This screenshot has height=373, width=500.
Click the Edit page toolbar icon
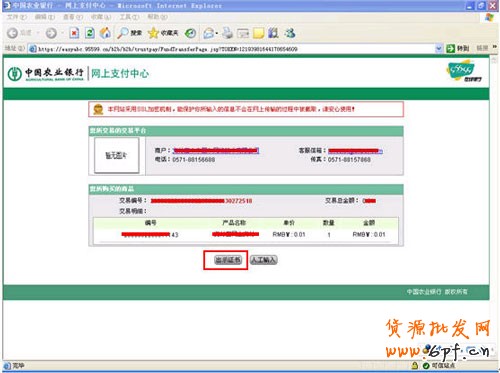(243, 33)
